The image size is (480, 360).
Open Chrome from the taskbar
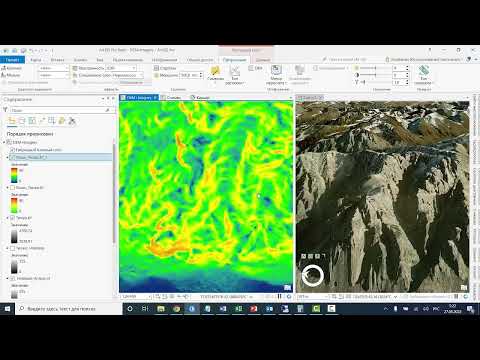coord(176,309)
